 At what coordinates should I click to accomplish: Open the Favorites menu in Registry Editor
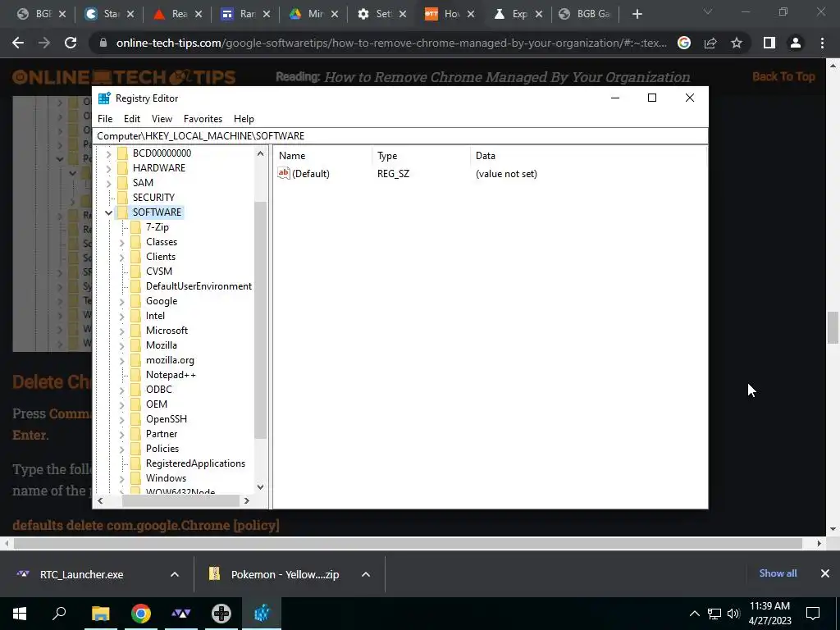pos(203,119)
